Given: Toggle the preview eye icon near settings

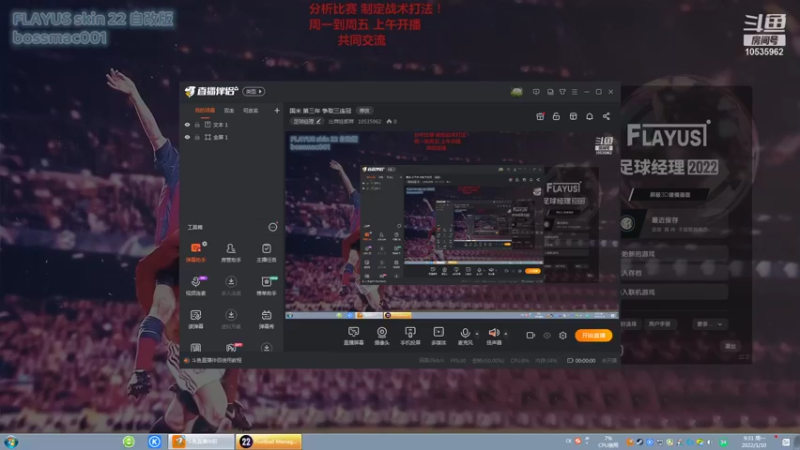Looking at the screenshot, I should tap(547, 335).
